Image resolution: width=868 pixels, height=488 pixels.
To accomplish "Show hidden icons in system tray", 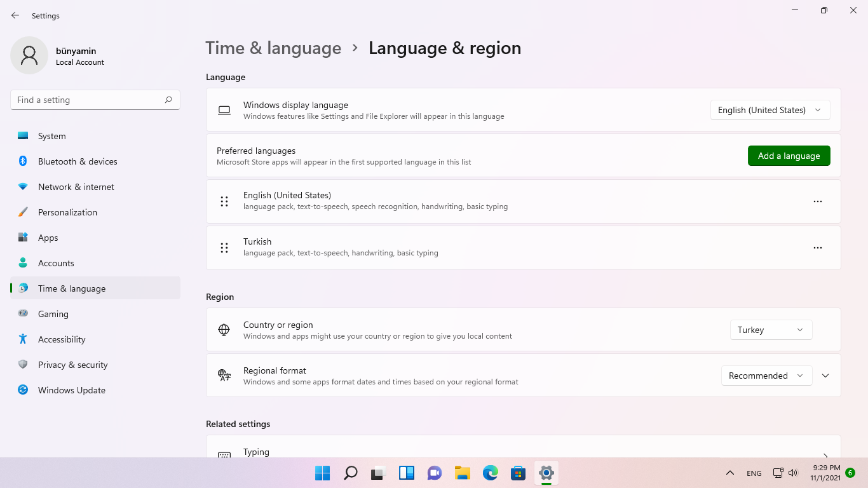I will [x=730, y=473].
